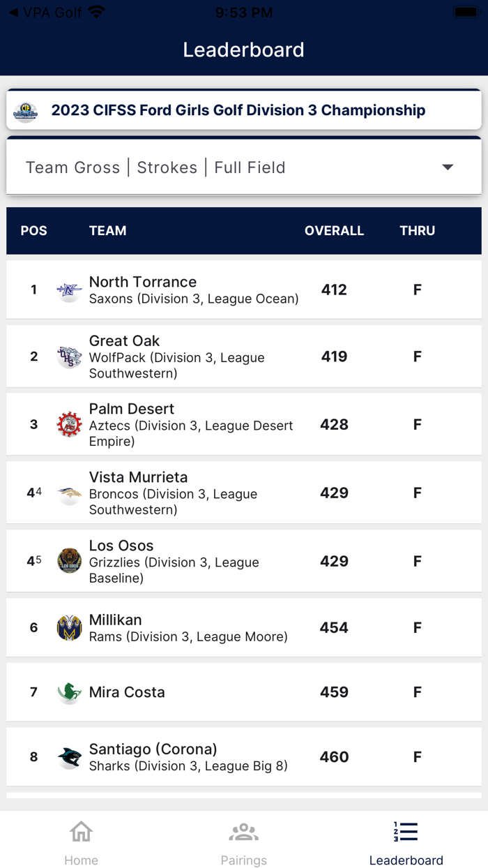This screenshot has width=488, height=868.
Task: Tap the North Torrance Saxons team logo
Action: pos(69,290)
